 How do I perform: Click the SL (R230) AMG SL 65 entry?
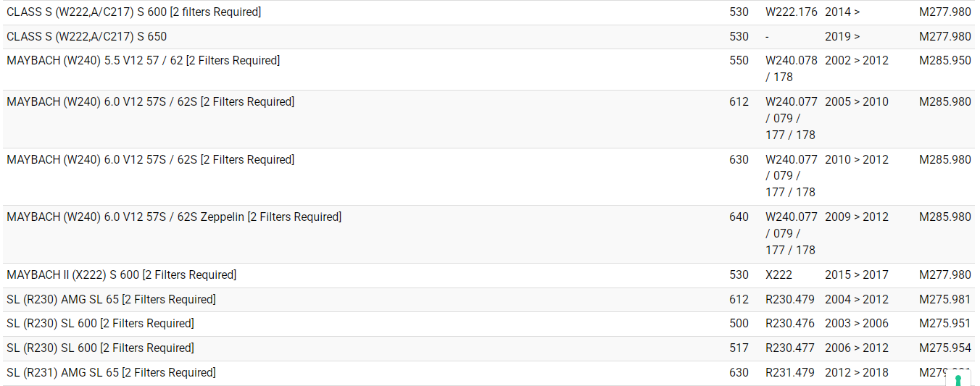coord(111,300)
